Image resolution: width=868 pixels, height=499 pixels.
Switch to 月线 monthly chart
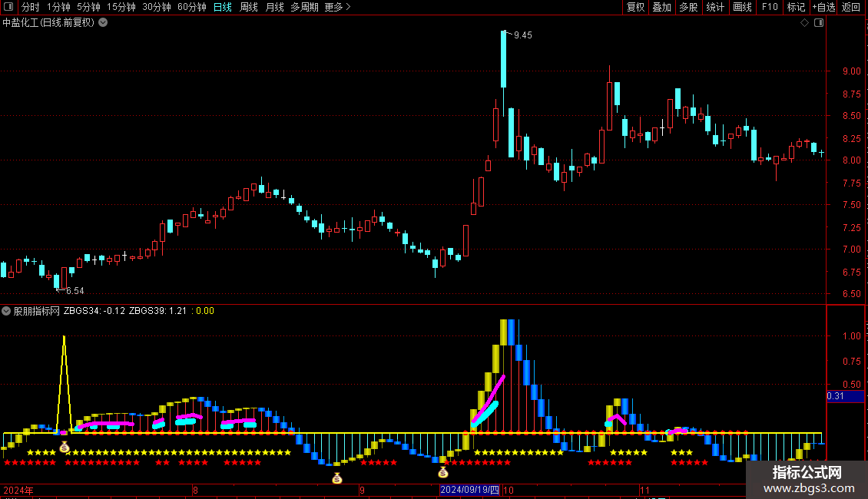point(274,7)
